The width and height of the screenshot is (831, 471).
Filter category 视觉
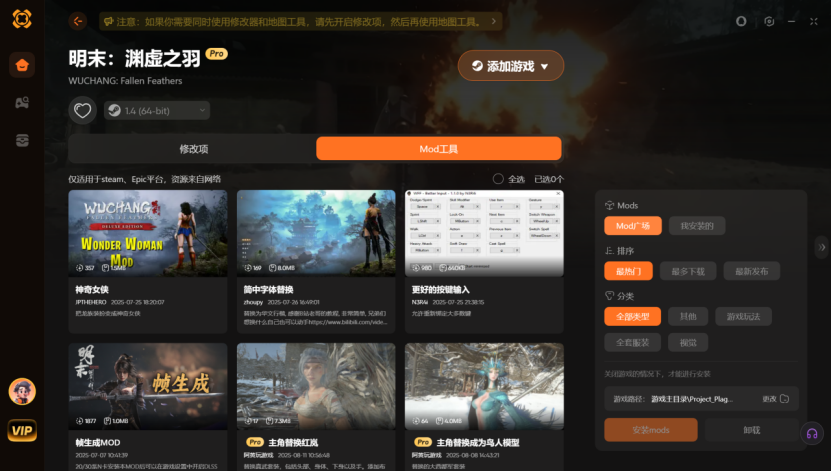point(688,342)
